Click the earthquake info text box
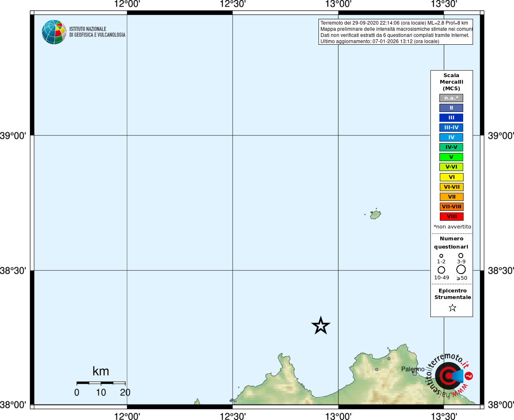This screenshot has height=420, width=514. click(x=396, y=32)
